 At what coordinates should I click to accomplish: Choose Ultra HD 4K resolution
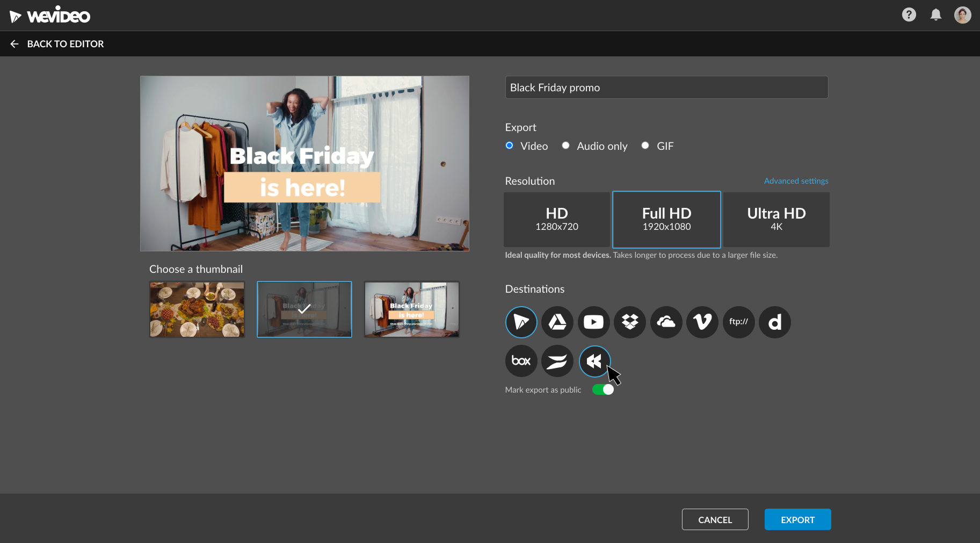pyautogui.click(x=776, y=219)
